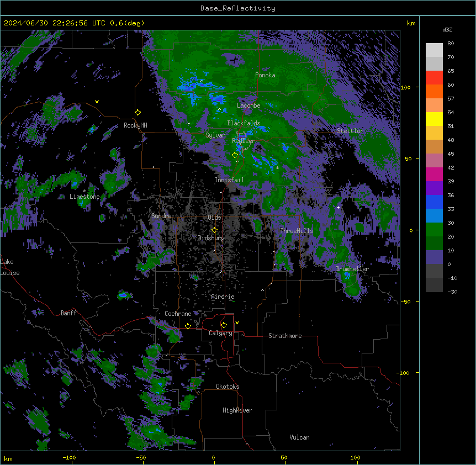Click the yellow marker below Cochrane
Viewport: 476px width, 465px height.
[x=188, y=326]
